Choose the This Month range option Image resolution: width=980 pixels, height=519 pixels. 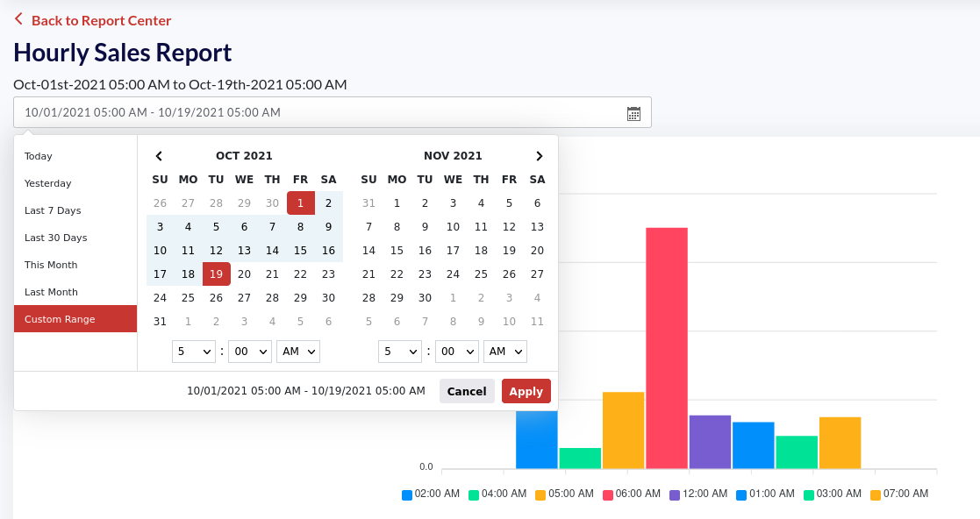[51, 265]
